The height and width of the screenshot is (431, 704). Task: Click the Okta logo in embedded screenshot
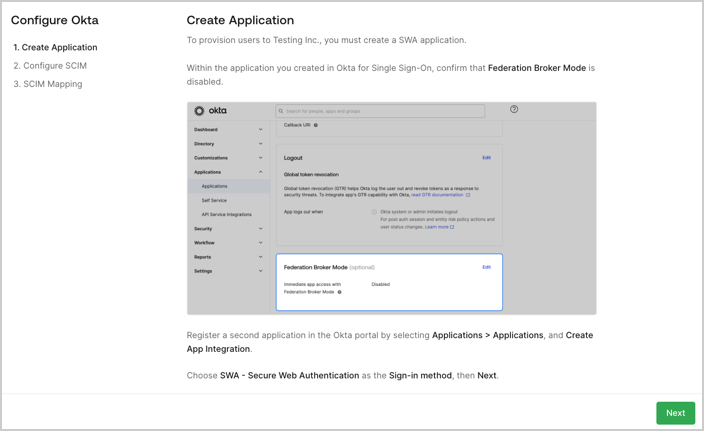210,110
